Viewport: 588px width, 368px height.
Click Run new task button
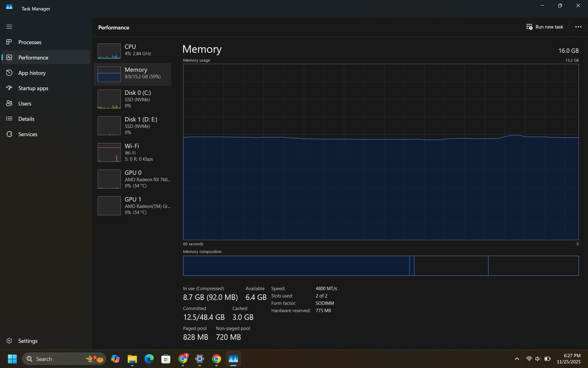pos(545,27)
